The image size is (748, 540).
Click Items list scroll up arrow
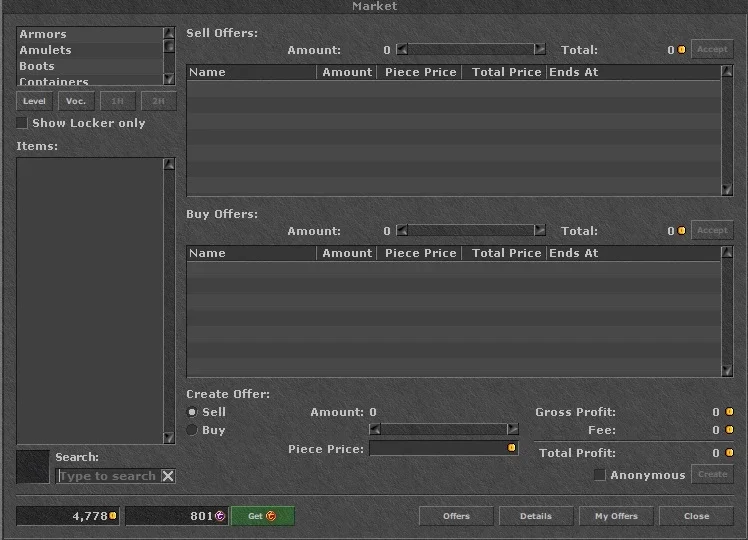tap(169, 165)
